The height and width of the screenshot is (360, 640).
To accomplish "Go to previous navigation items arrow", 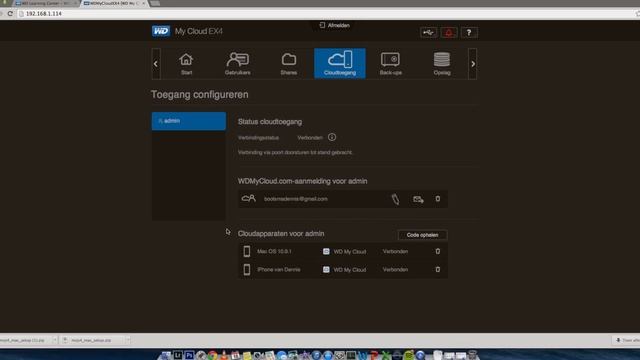I will [x=156, y=64].
